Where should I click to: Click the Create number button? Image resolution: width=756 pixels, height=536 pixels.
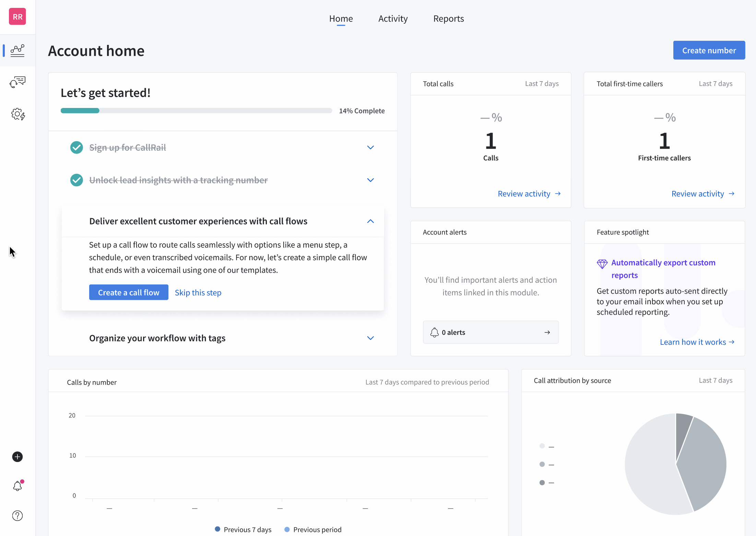pos(709,50)
